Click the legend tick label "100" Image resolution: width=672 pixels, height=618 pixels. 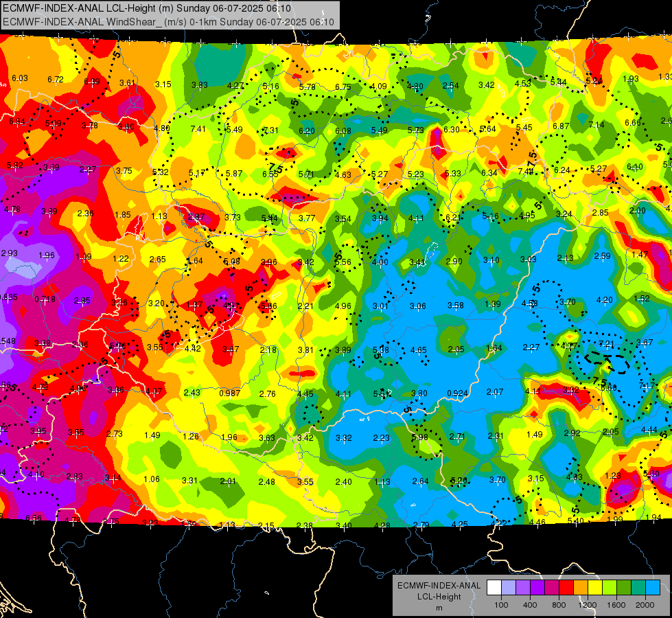point(501,605)
